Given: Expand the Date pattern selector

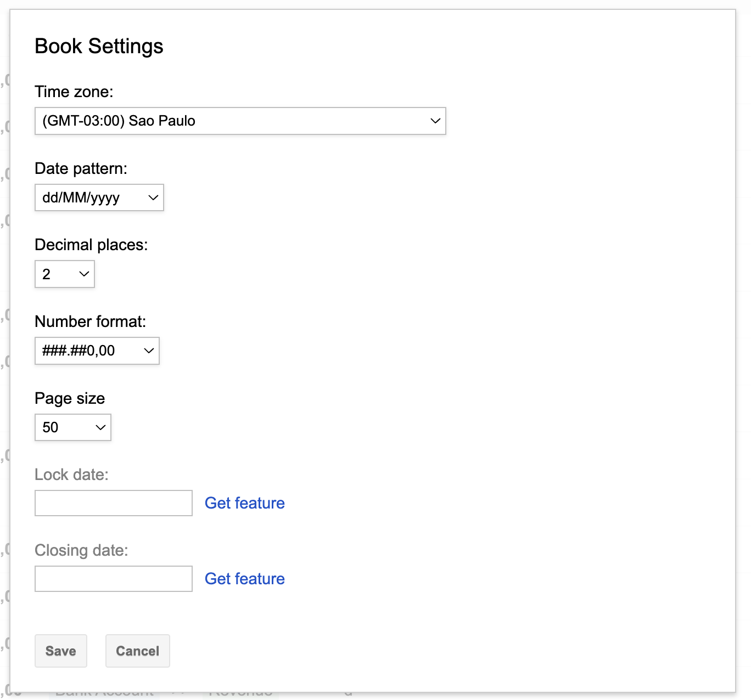Looking at the screenshot, I should click(x=99, y=197).
